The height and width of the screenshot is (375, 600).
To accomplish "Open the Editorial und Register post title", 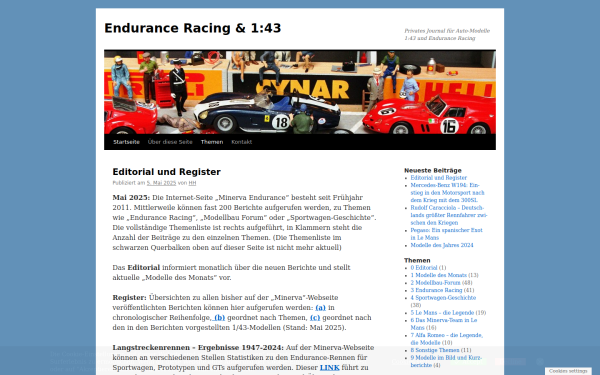I will [166, 172].
